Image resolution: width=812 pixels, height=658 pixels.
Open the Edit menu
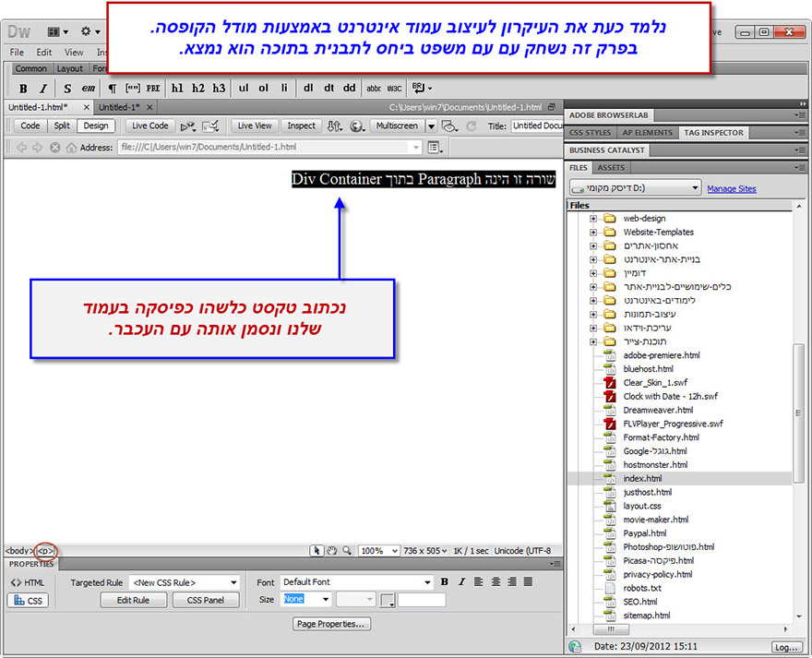tap(44, 53)
